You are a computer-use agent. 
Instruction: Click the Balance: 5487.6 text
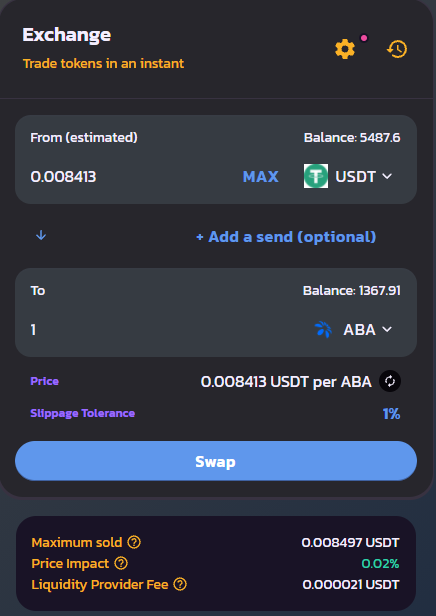point(352,138)
